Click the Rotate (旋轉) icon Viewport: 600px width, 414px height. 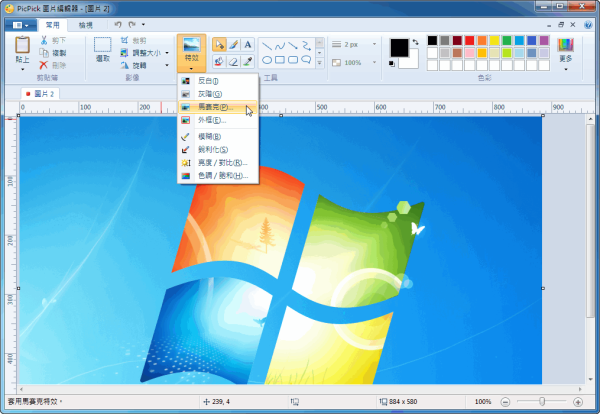(124, 65)
